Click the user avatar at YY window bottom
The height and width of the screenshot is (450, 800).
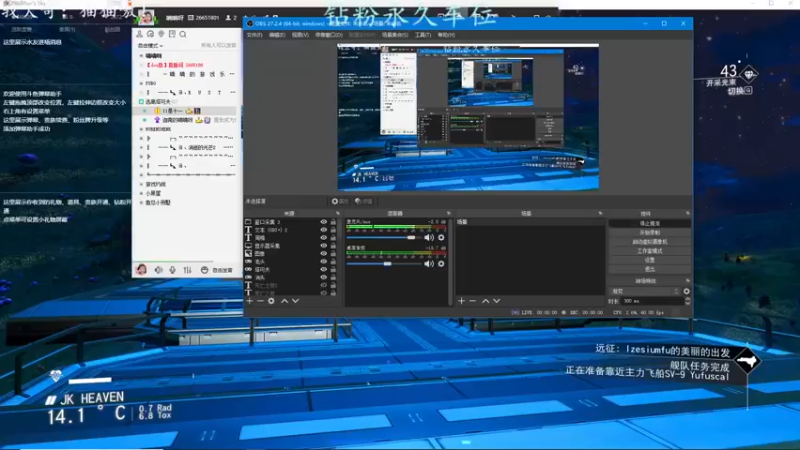point(141,269)
